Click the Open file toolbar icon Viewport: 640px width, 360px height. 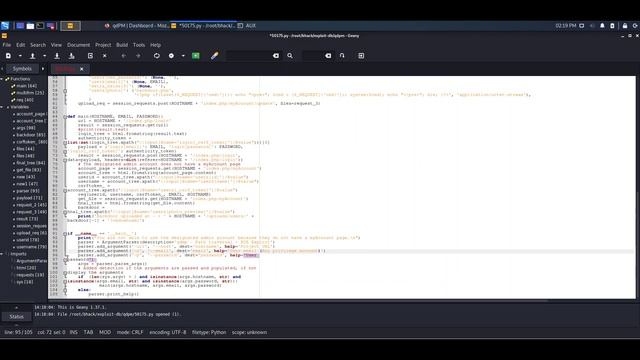(x=33, y=56)
